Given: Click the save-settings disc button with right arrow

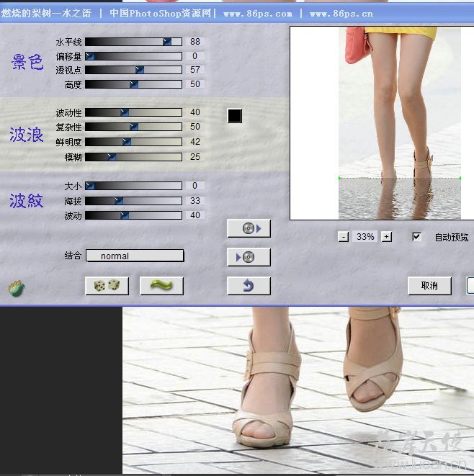Looking at the screenshot, I should 249,228.
